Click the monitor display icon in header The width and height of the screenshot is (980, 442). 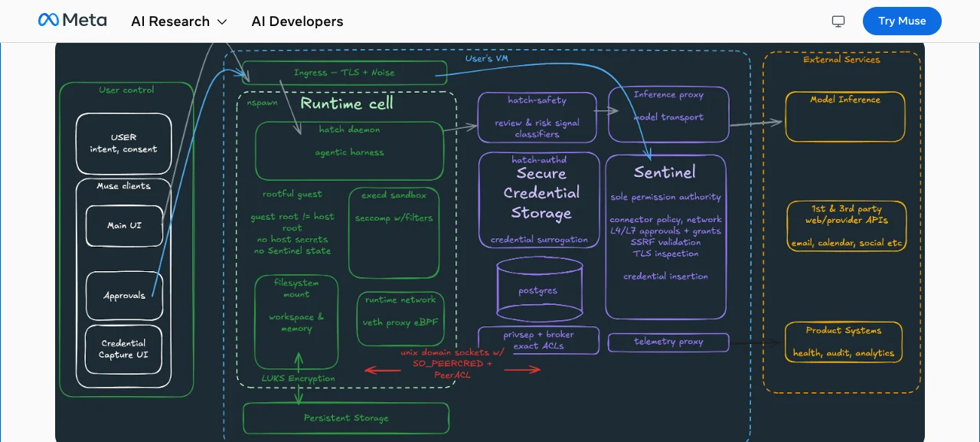pos(838,21)
